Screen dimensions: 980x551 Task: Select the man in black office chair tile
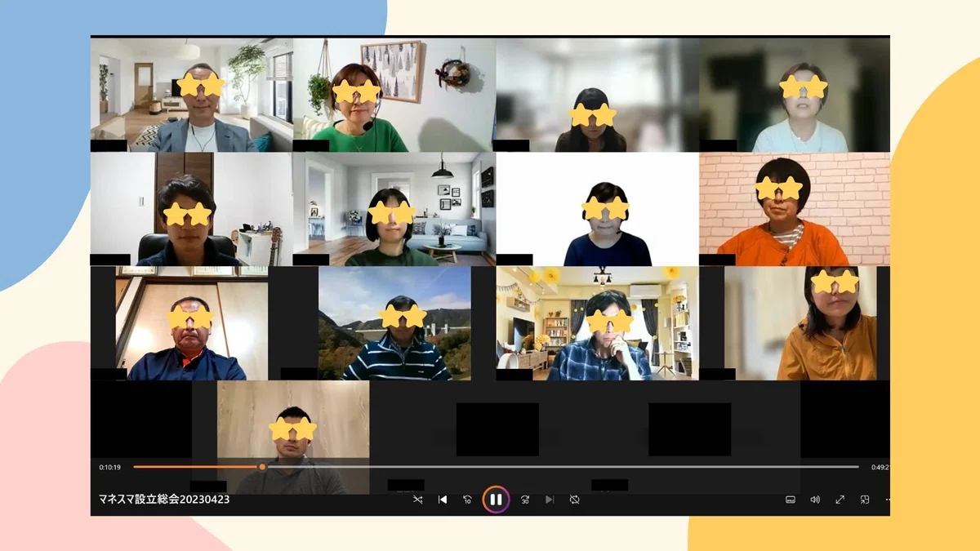pos(192,209)
